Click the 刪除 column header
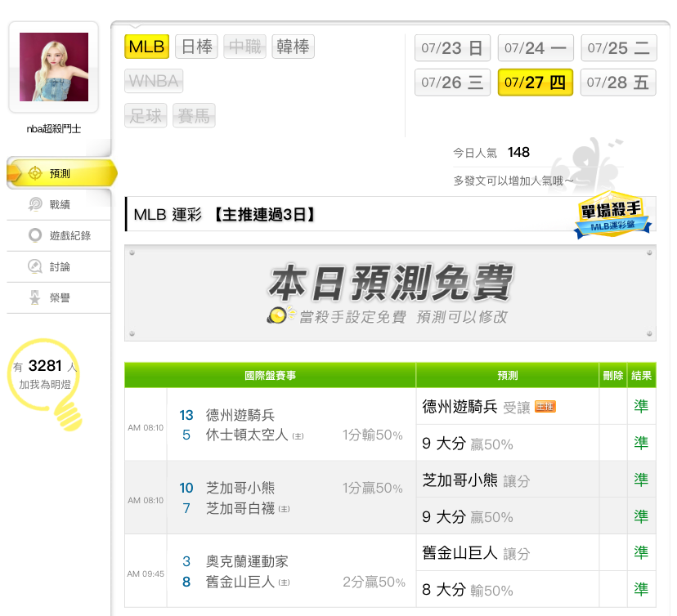 click(x=613, y=375)
